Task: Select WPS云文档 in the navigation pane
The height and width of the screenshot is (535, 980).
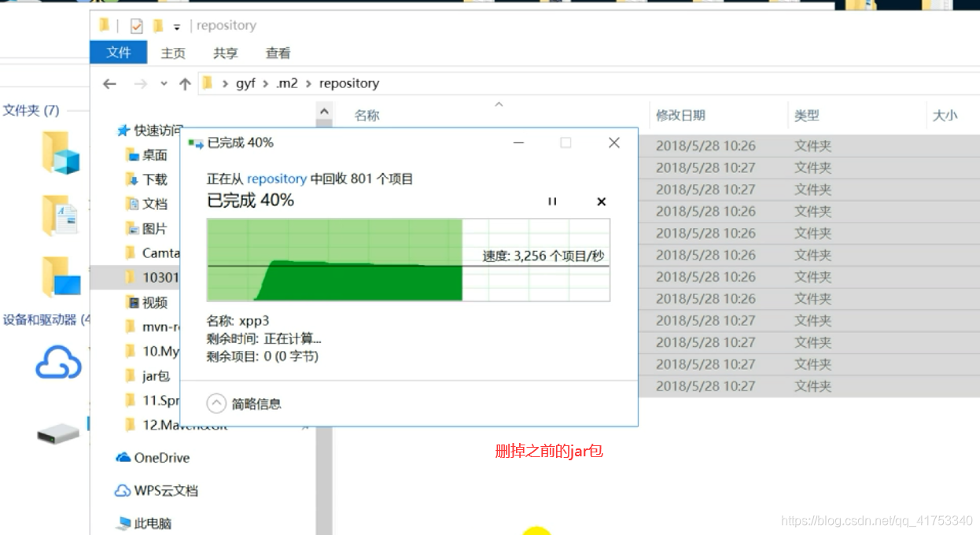Action: [157, 491]
